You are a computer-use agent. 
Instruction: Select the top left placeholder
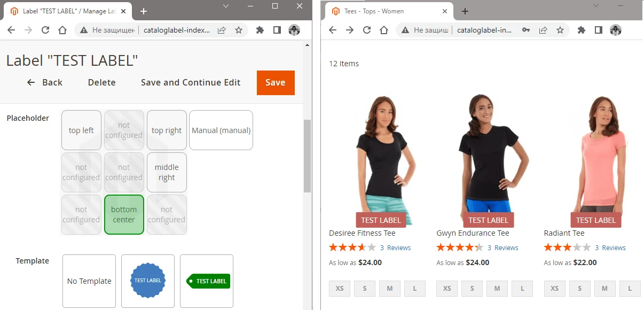click(x=81, y=130)
